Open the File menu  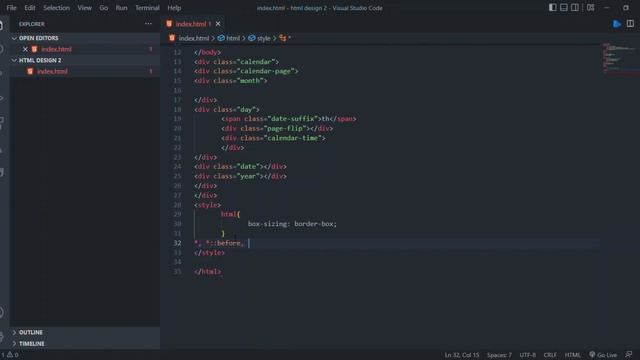point(11,8)
